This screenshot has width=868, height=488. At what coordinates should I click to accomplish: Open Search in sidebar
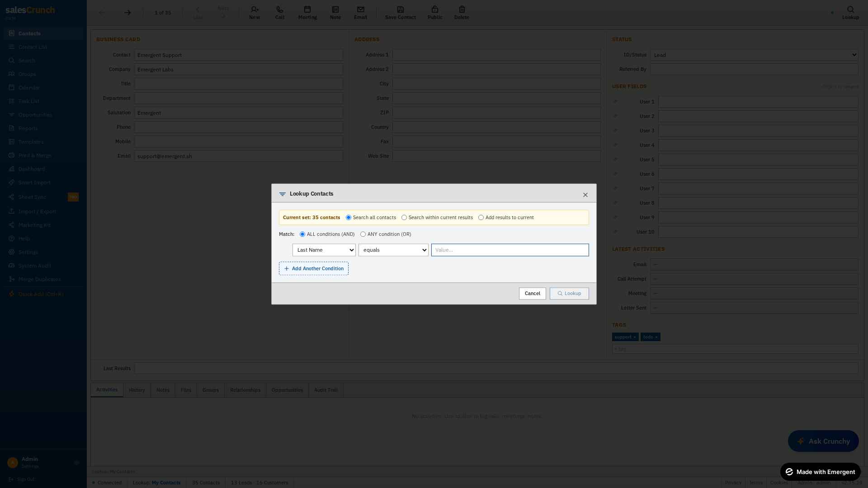click(x=43, y=61)
